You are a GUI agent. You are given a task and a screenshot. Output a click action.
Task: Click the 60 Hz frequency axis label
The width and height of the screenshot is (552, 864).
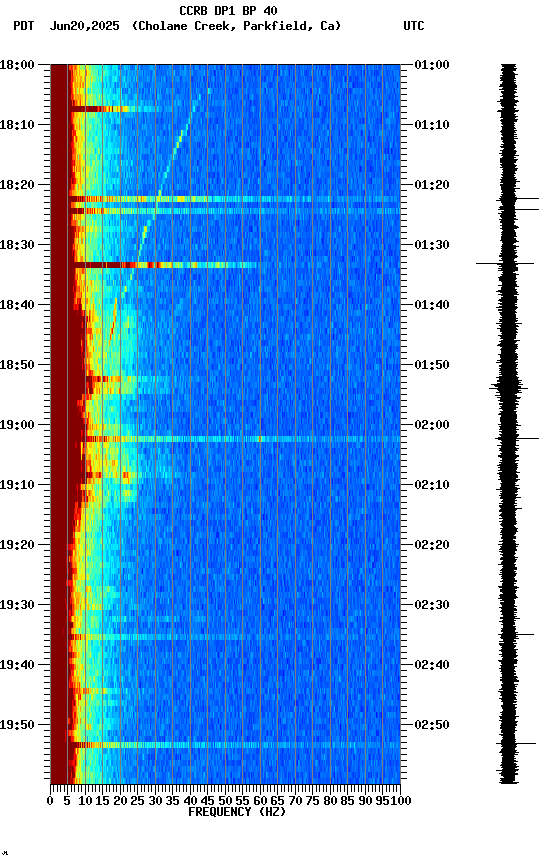260,801
